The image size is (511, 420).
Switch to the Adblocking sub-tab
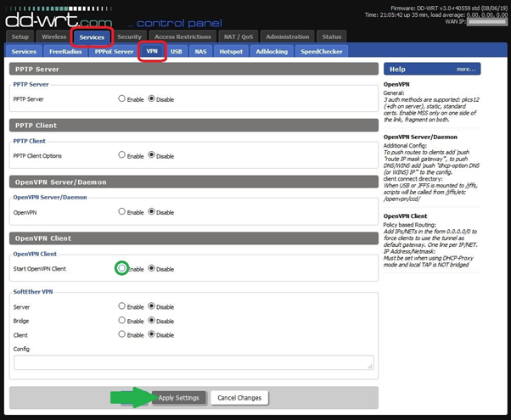coord(272,52)
